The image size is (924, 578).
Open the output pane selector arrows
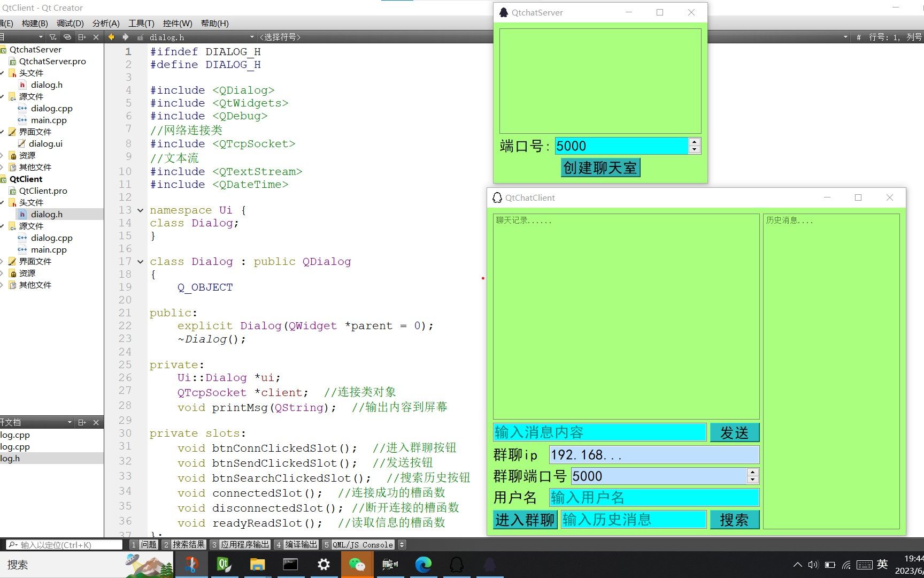coord(402,544)
